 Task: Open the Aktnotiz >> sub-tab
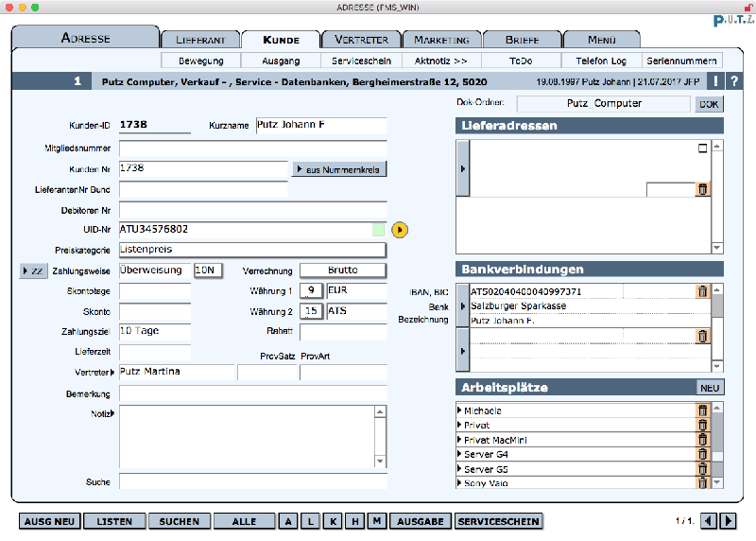pyautogui.click(x=440, y=61)
